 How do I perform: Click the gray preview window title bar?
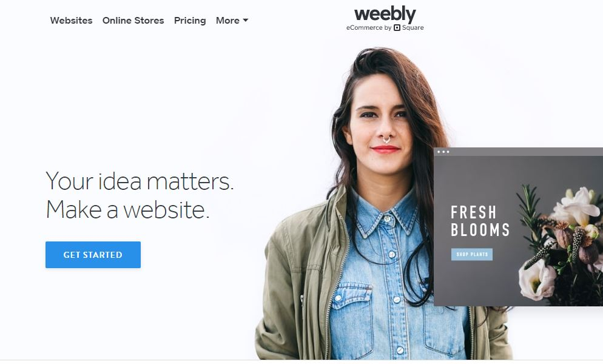click(x=519, y=152)
